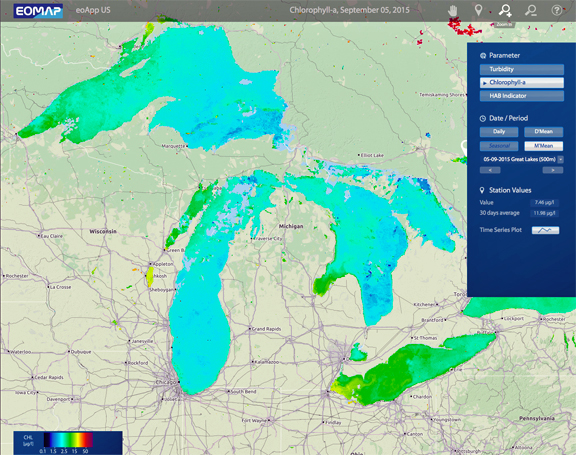The height and width of the screenshot is (455, 576).
Task: Click the zoom out magnifier icon
Action: tap(531, 10)
